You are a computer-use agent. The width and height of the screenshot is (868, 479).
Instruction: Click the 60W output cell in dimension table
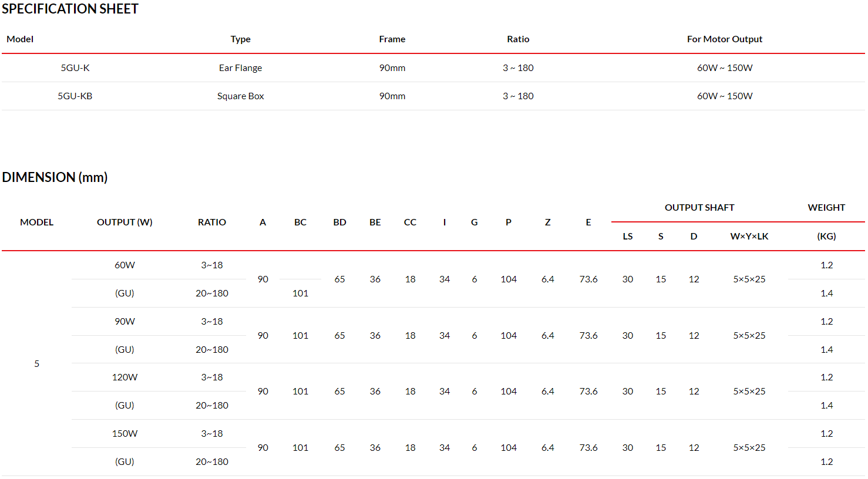(125, 265)
